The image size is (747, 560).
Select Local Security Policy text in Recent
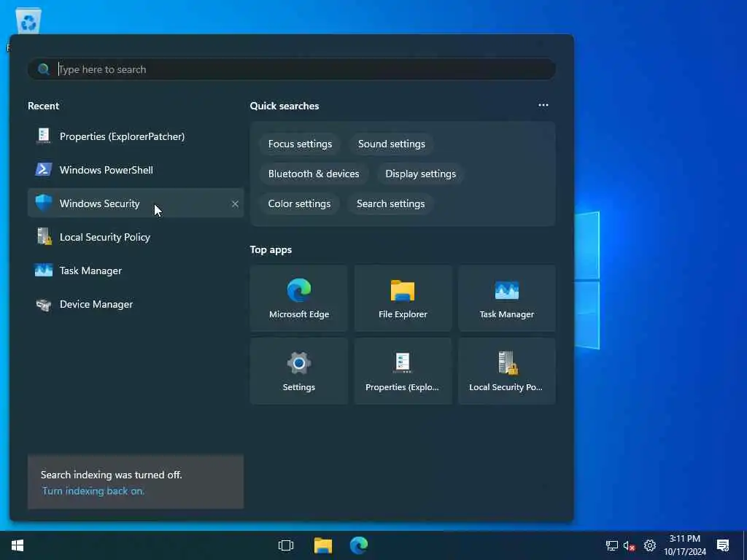[x=105, y=237]
